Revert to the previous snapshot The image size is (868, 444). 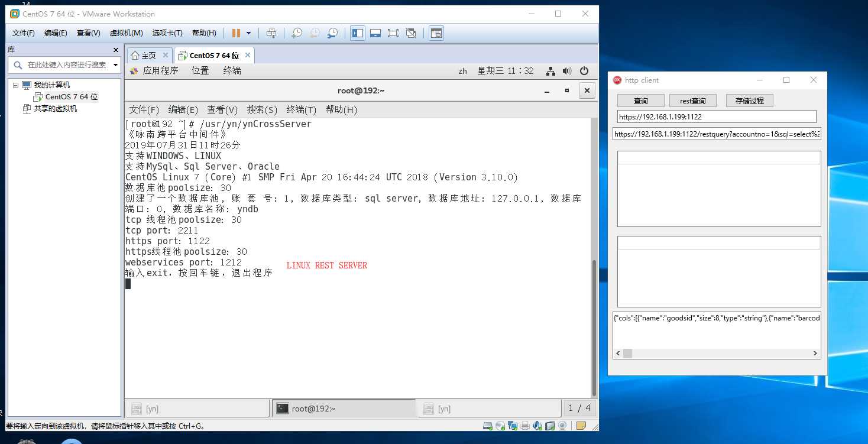coord(315,33)
